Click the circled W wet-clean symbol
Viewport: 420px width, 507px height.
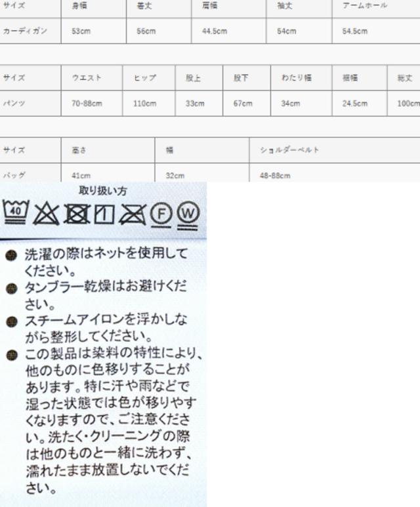pos(188,214)
